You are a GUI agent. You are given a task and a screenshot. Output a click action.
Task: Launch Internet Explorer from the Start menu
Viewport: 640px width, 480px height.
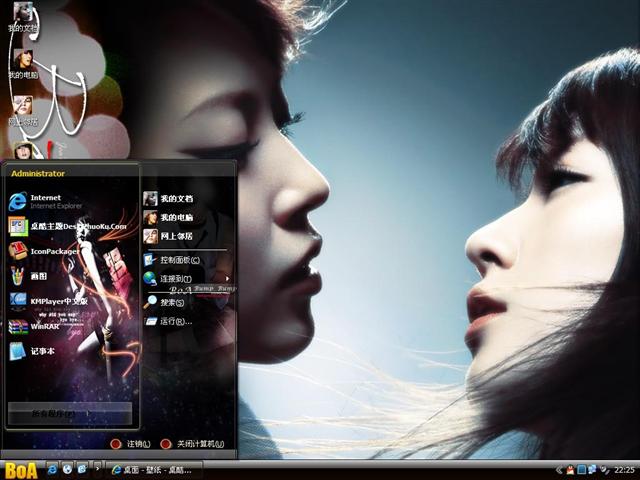45,202
